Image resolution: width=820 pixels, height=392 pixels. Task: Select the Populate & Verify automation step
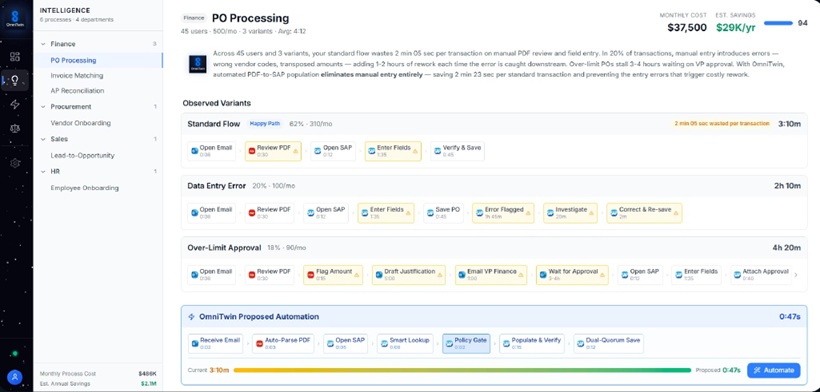[532, 343]
